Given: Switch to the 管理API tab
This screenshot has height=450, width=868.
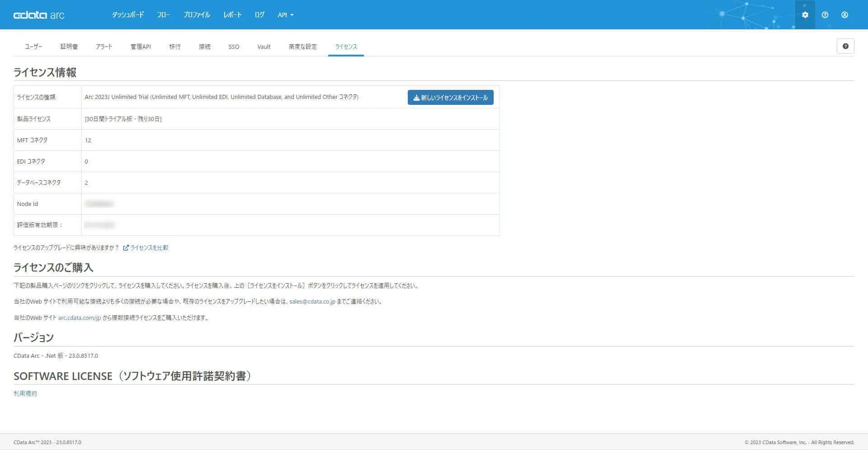Looking at the screenshot, I should [141, 47].
